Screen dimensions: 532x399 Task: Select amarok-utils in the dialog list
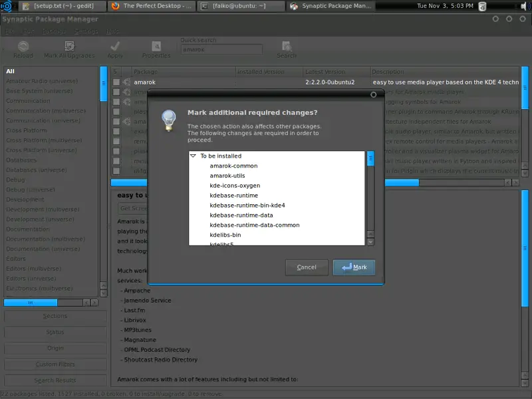pos(227,176)
